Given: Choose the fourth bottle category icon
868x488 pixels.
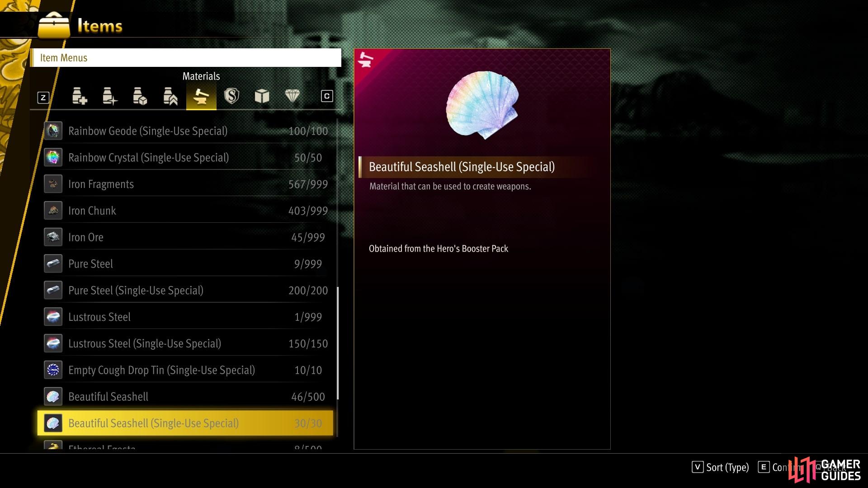Looking at the screenshot, I should coord(170,96).
